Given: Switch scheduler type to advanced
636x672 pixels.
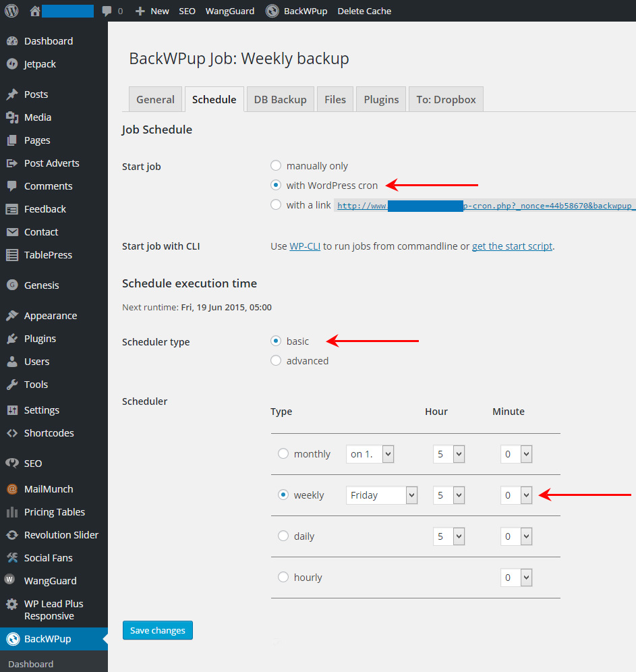Looking at the screenshot, I should tap(276, 360).
